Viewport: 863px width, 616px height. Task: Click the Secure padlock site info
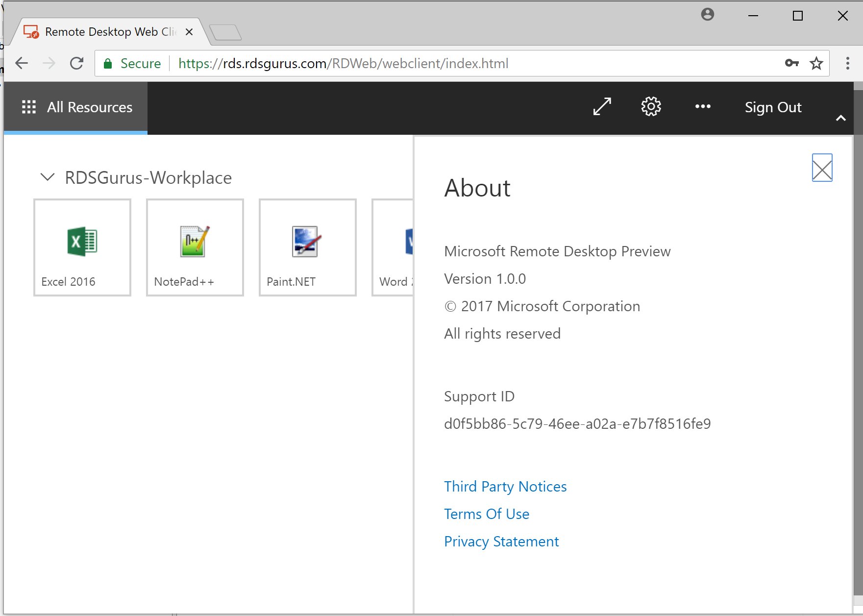pos(132,64)
